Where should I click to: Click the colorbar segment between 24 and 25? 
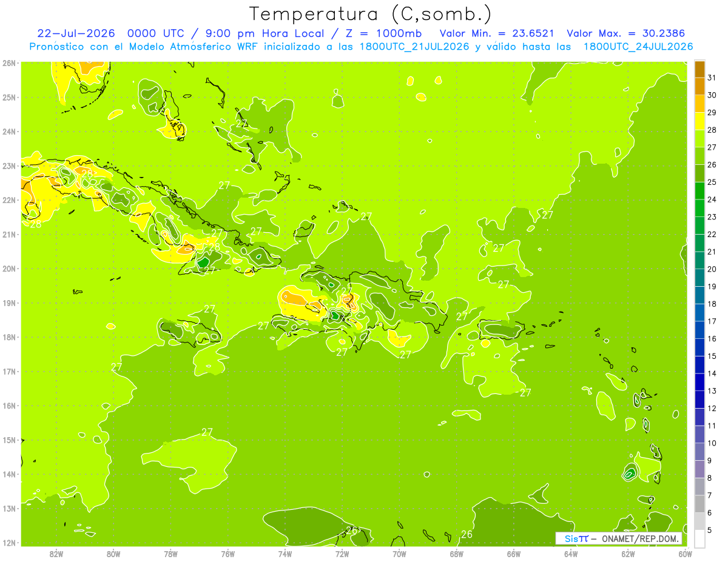(x=699, y=190)
